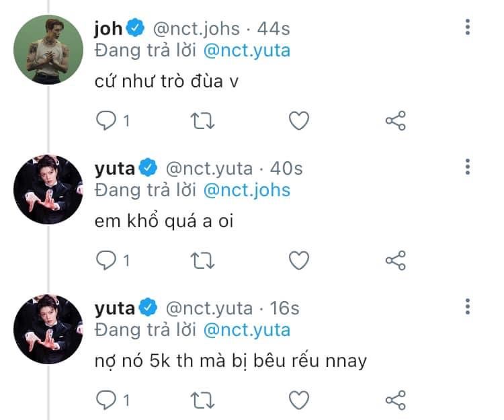Reply to yuta's 'em khổ quá' tweet
Screen dimensions: 504x420
pos(106,260)
